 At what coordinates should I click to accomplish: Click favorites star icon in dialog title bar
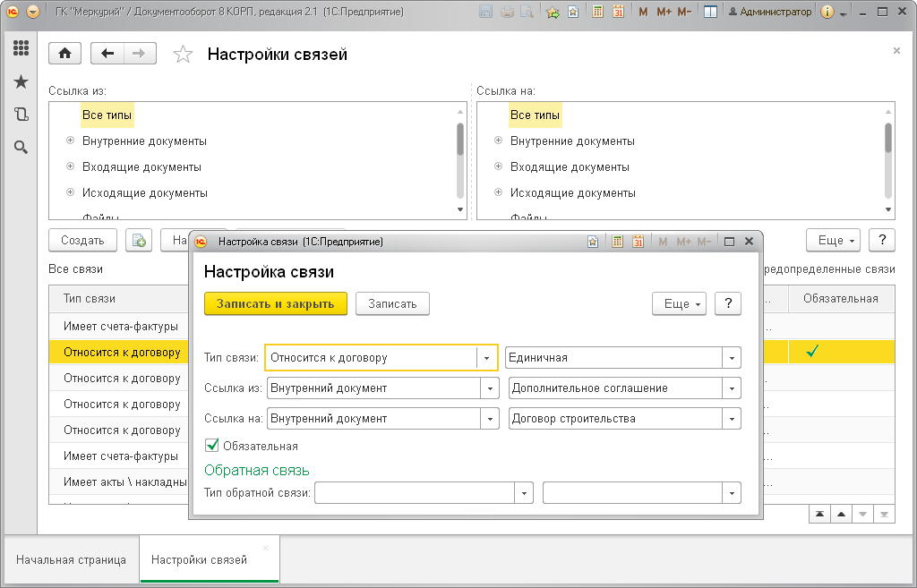pos(593,242)
